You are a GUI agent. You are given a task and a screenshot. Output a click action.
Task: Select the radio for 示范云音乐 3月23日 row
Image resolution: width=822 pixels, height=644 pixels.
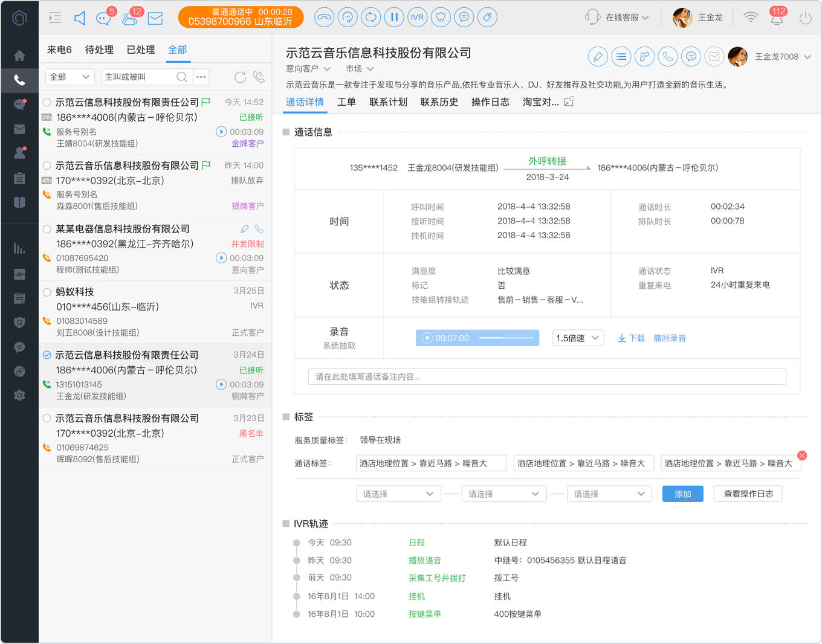[47, 418]
